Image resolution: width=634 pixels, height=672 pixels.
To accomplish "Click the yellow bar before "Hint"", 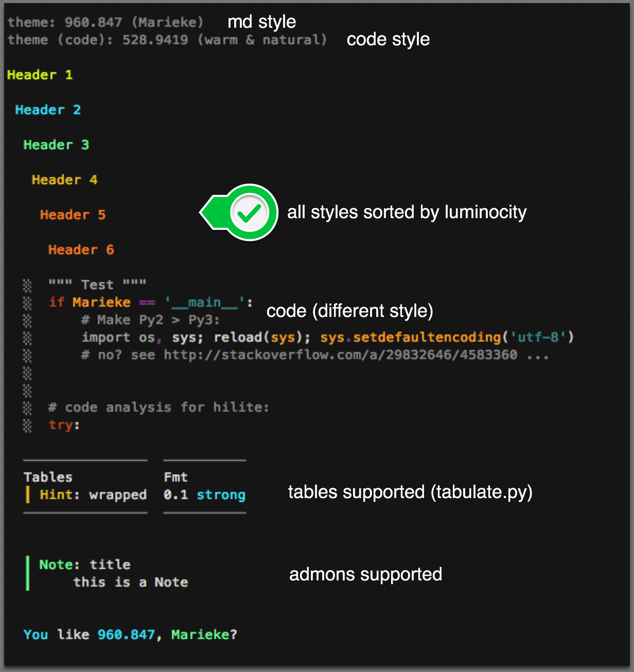I will [28, 494].
